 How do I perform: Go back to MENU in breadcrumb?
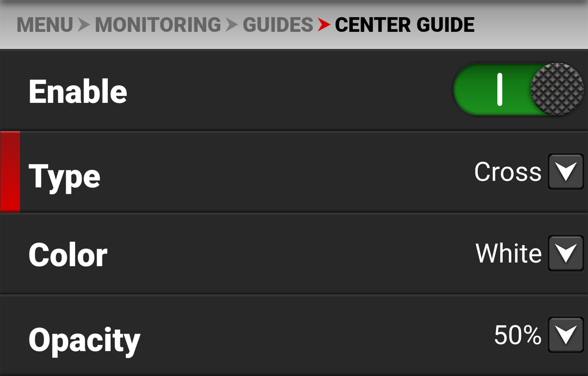45,25
